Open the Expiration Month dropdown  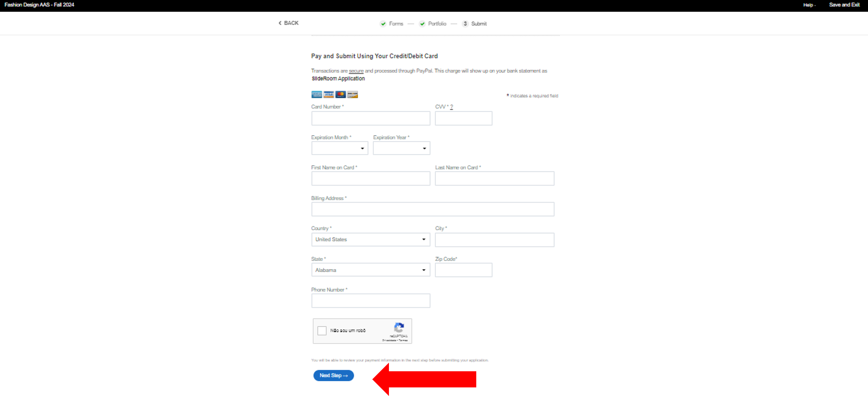click(x=339, y=148)
